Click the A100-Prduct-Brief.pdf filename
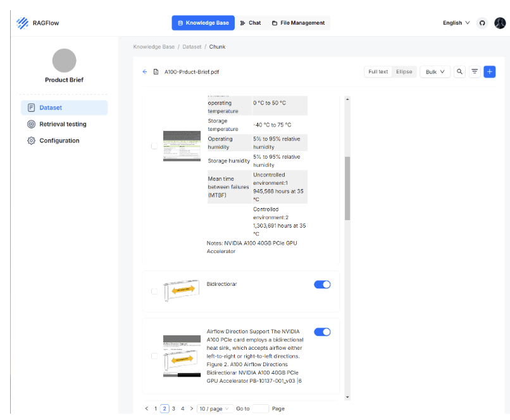 tap(192, 72)
